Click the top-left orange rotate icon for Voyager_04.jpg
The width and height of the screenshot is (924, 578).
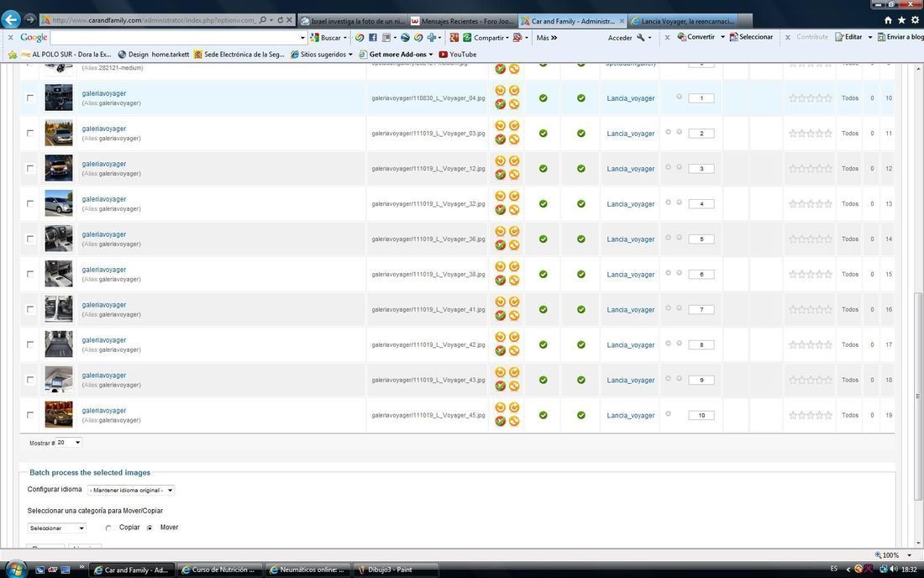(x=500, y=91)
